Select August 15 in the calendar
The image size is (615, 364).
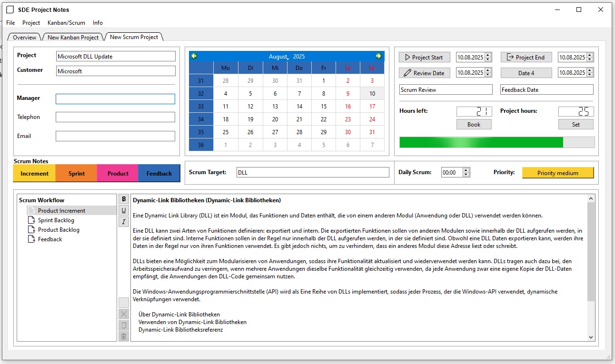(x=324, y=107)
